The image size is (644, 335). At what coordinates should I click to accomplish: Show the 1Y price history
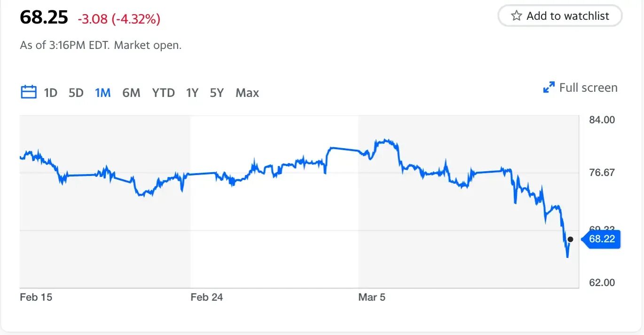point(192,93)
